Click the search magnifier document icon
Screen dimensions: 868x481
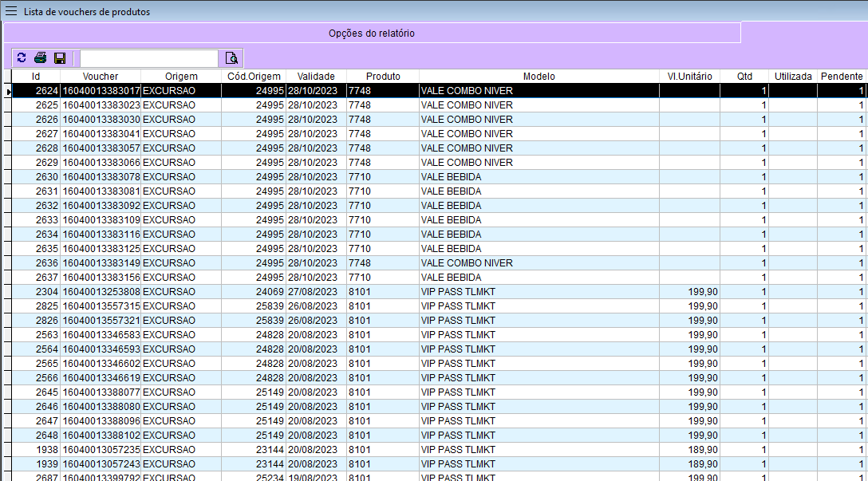pyautogui.click(x=231, y=58)
